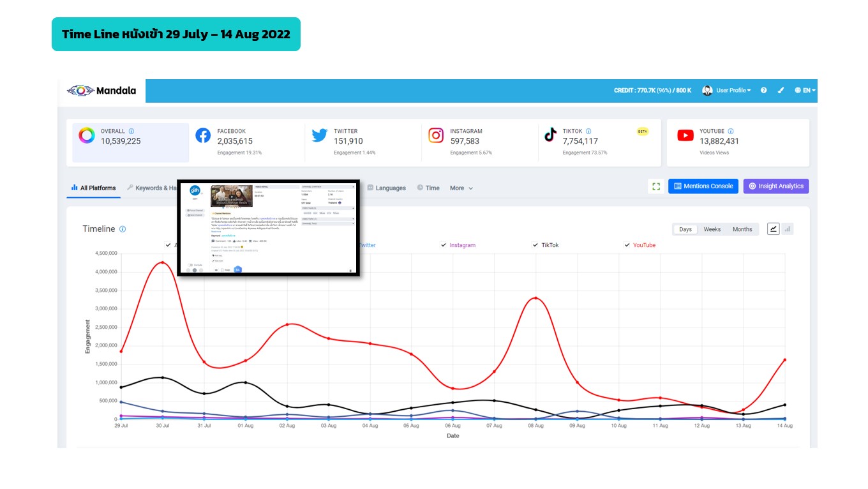Open the Mentions Console
868x489 pixels.
pos(703,186)
